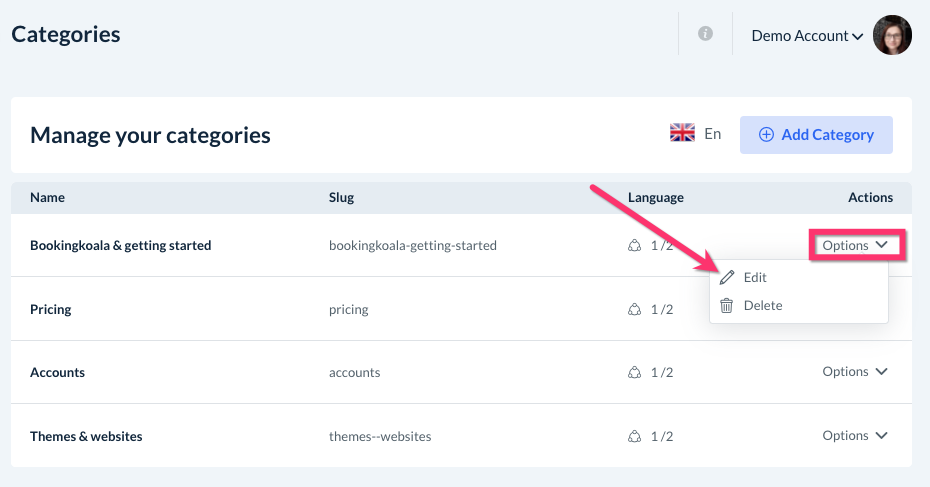Select Edit from the options menu

point(755,277)
